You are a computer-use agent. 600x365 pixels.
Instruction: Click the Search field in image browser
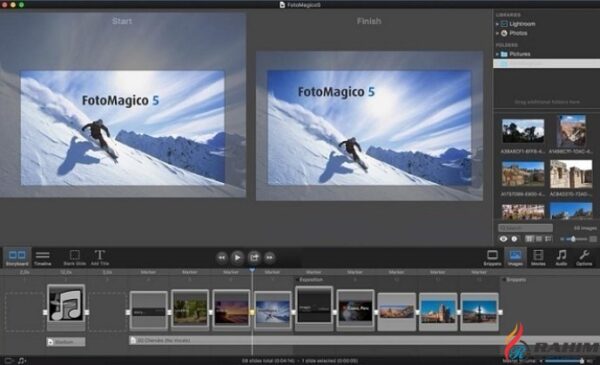(525, 228)
